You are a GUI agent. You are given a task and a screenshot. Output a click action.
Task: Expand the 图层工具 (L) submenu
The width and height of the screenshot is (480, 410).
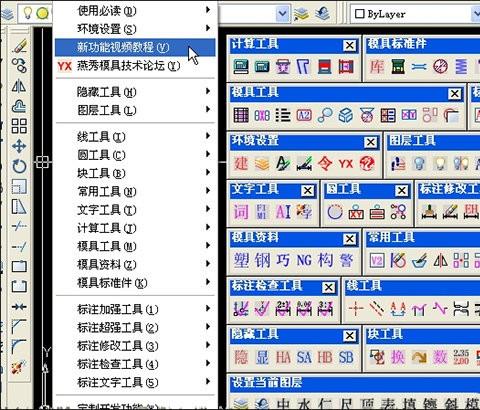pos(135,110)
